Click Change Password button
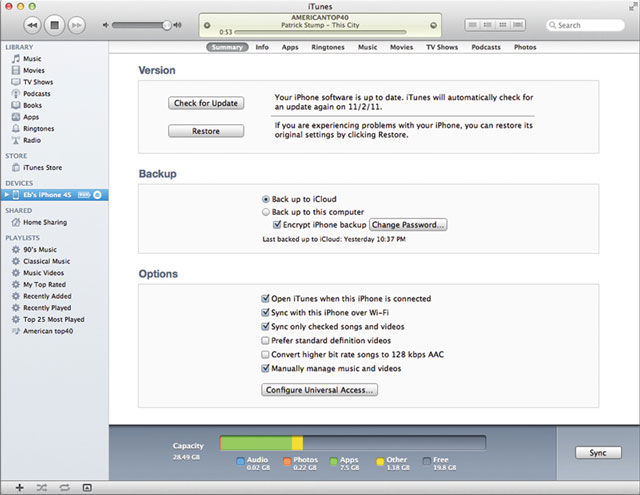640x495 pixels. pos(408,225)
